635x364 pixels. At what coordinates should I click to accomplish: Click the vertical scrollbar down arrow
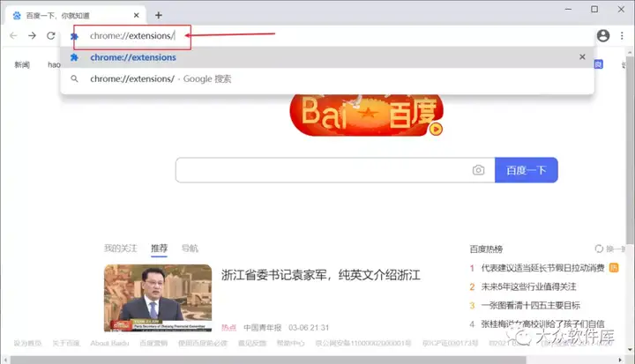click(630, 349)
